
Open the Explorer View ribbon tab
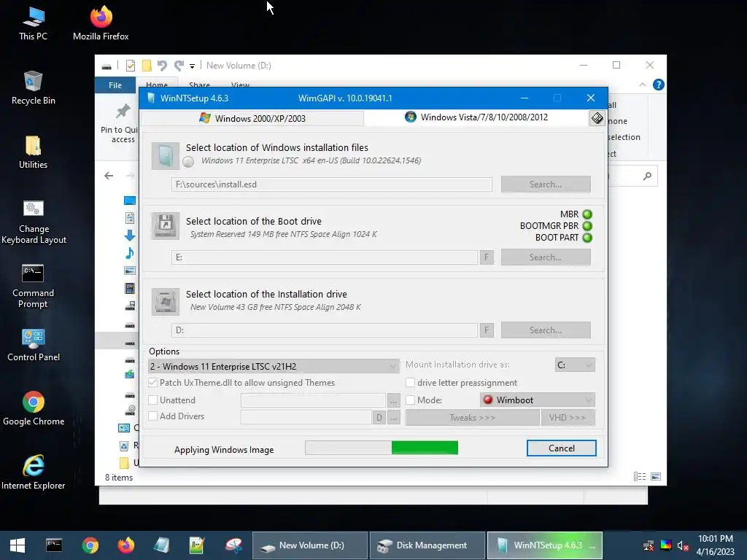click(240, 85)
